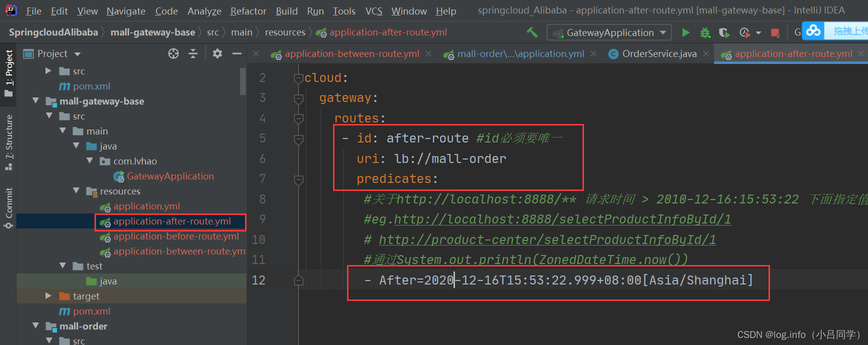Close the OrderService.java tab
This screenshot has height=345, width=868.
706,53
